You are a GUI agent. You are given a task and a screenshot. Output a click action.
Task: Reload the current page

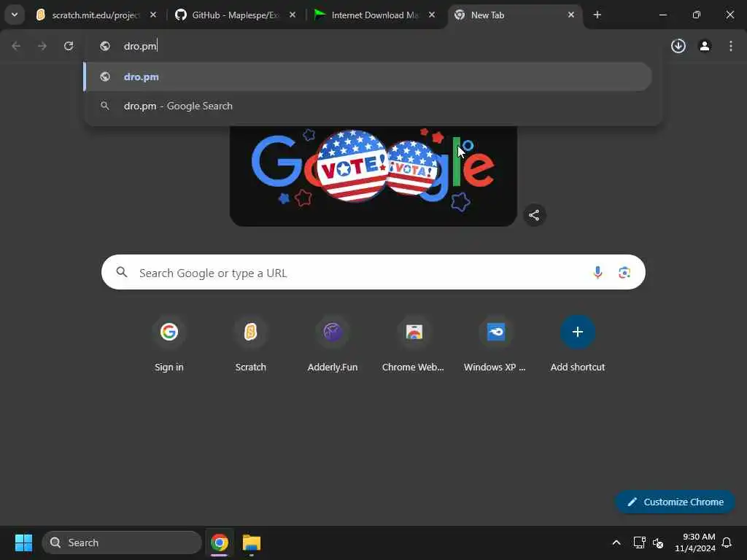69,46
